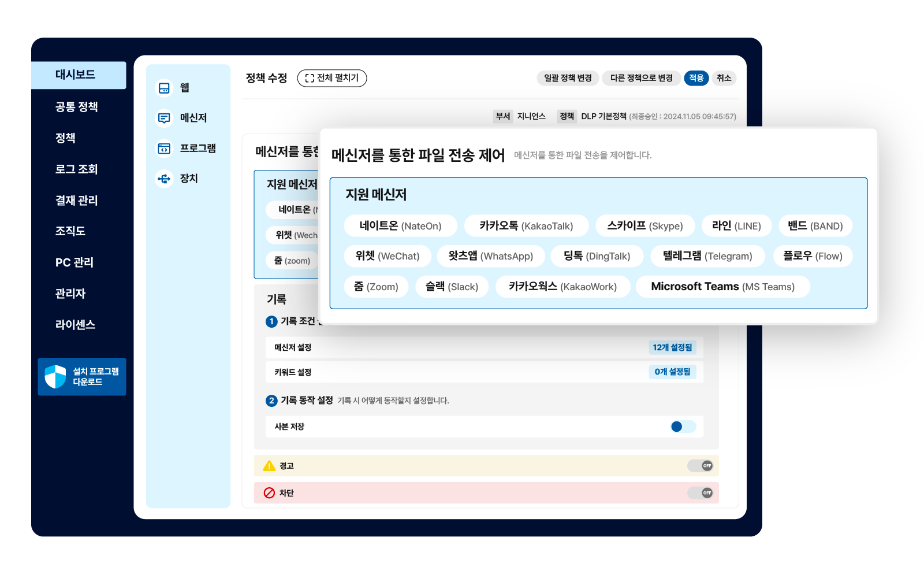The height and width of the screenshot is (578, 924).
Task: Open 0개 설정됨 keyword settings
Action: (672, 372)
